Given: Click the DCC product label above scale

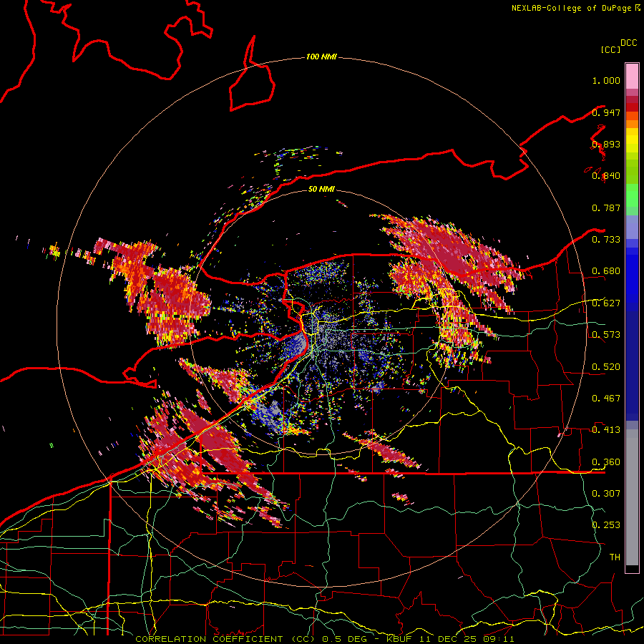Looking at the screenshot, I should [629, 43].
